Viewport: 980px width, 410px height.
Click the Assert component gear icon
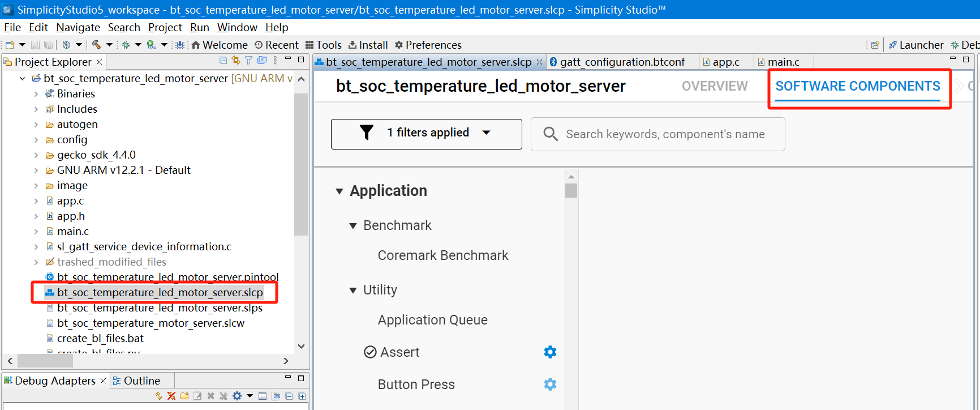550,352
